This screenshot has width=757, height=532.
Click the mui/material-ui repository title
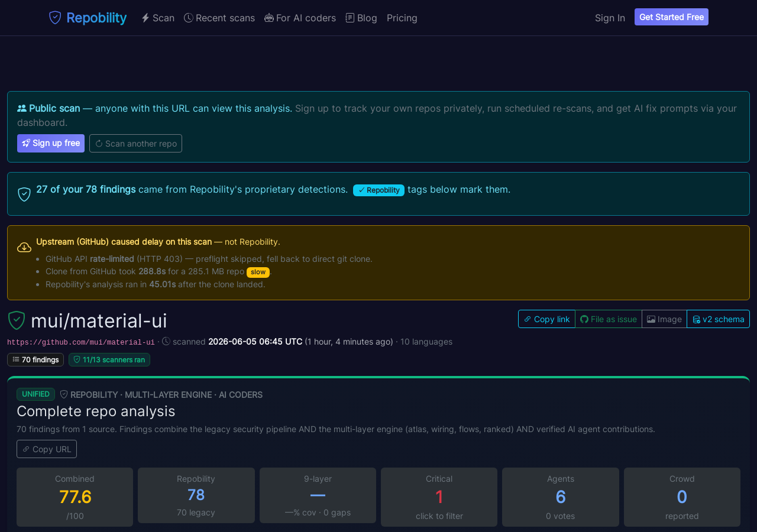[99, 320]
